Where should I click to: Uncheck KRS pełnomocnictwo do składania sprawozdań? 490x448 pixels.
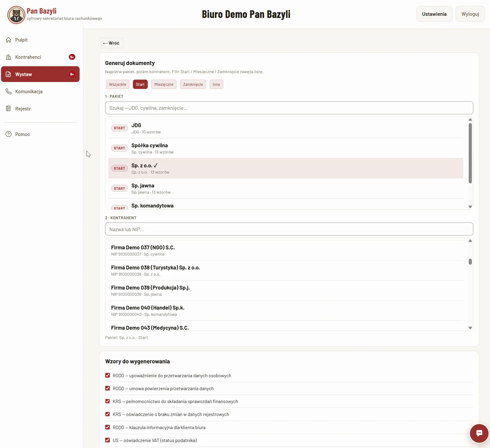[x=107, y=401]
